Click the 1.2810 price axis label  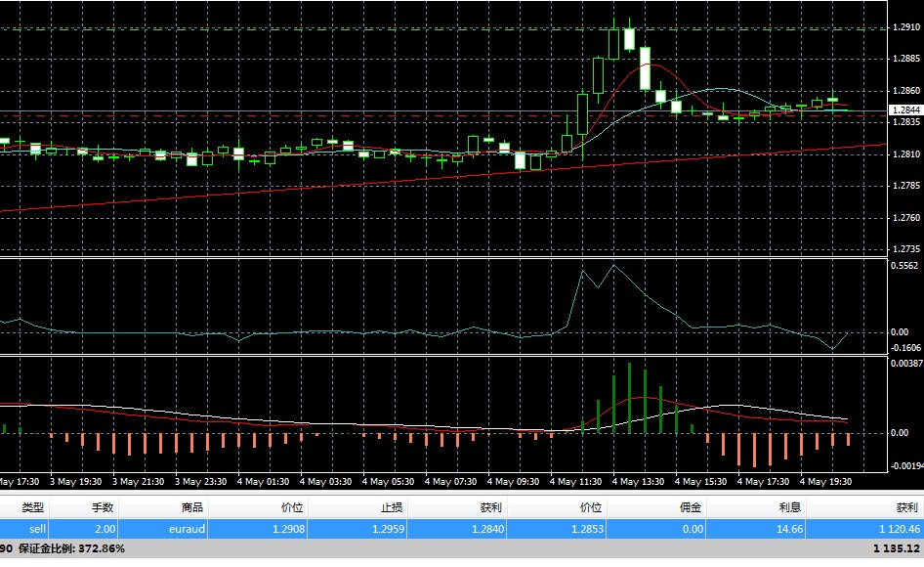point(906,154)
